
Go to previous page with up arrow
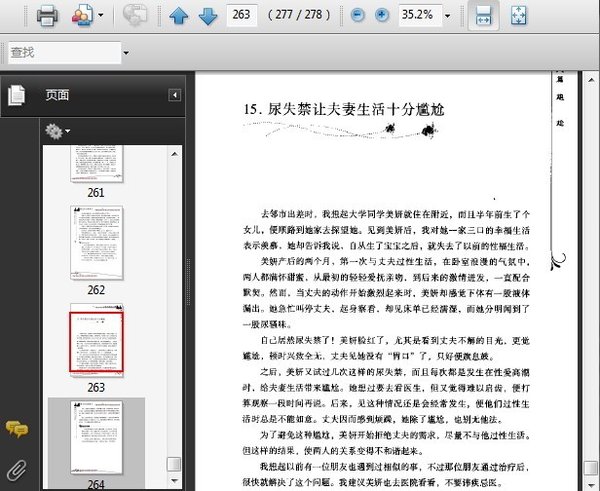point(178,16)
